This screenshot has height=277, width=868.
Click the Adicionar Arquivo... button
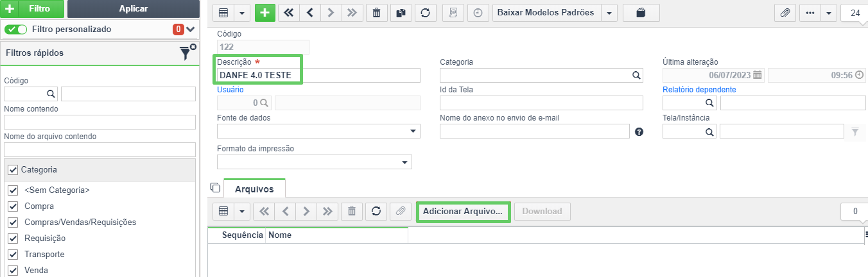click(x=463, y=211)
